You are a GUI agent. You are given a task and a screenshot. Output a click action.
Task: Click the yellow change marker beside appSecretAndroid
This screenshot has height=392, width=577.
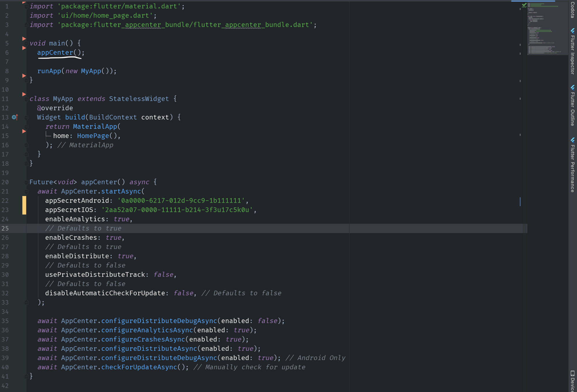[24, 201]
